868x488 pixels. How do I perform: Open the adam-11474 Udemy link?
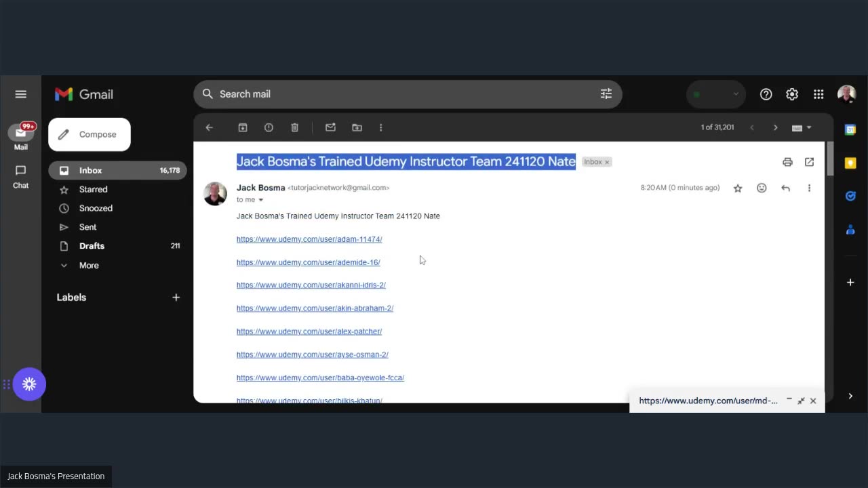[x=309, y=239]
